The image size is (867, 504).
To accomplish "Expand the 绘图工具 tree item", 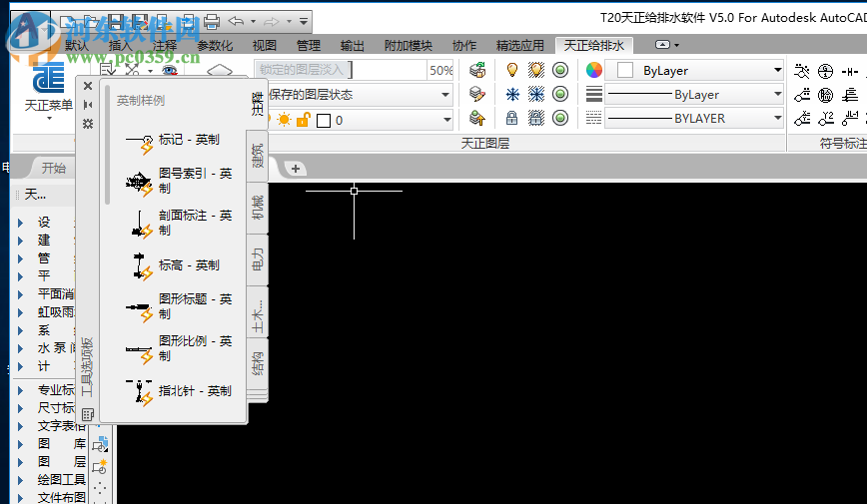I will [20, 480].
